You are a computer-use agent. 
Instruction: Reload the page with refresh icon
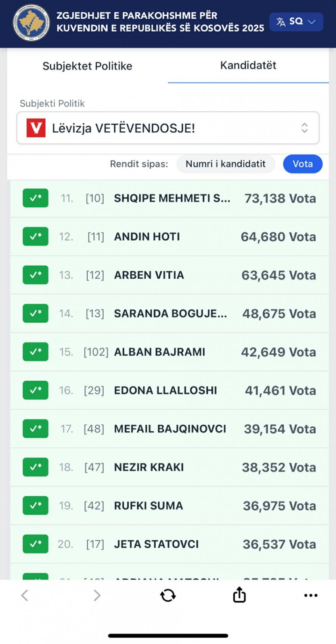(168, 595)
